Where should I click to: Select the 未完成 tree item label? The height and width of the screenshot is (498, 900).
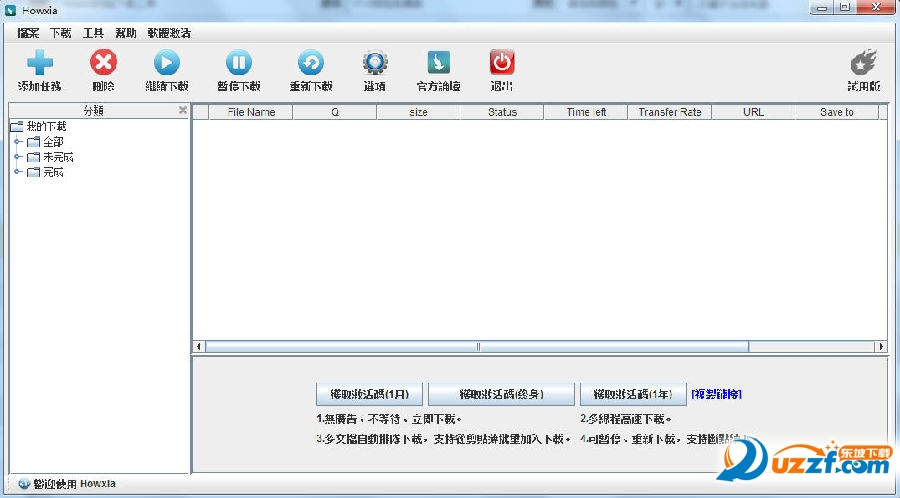(59, 157)
